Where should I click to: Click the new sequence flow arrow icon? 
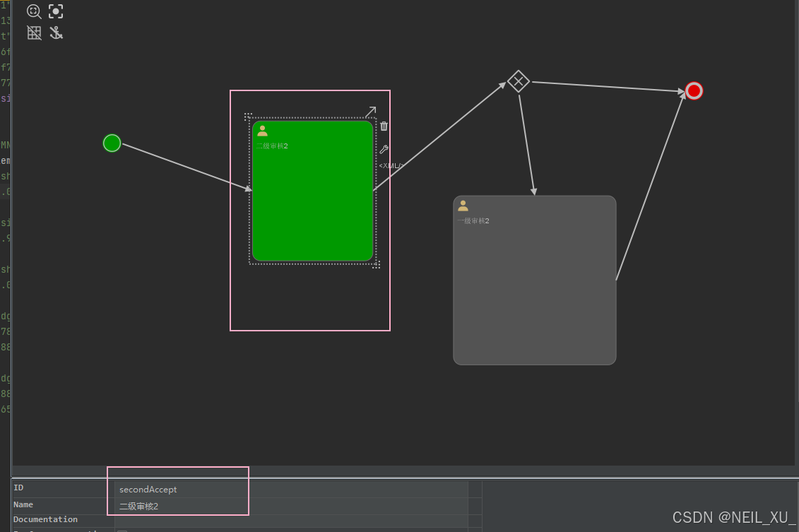coord(370,112)
